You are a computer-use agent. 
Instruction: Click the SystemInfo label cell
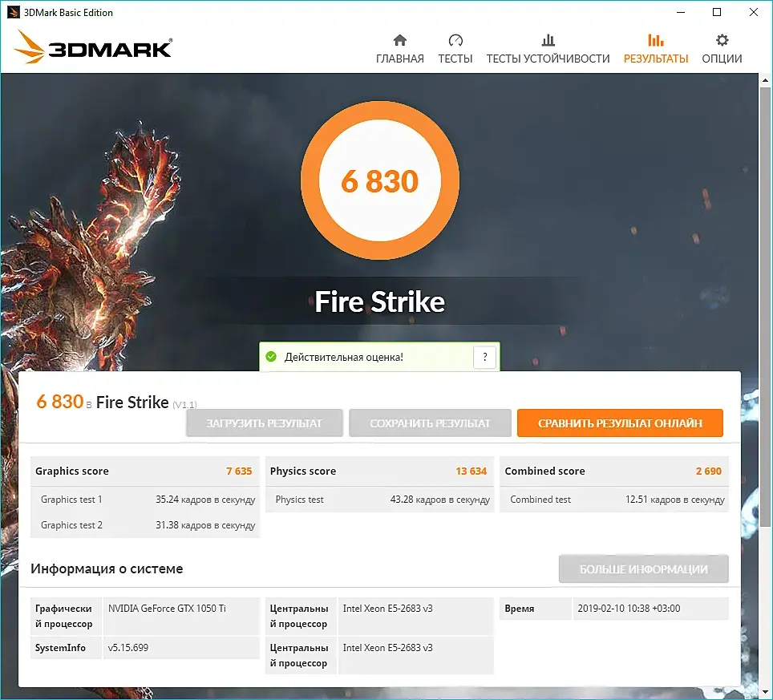tap(66, 648)
